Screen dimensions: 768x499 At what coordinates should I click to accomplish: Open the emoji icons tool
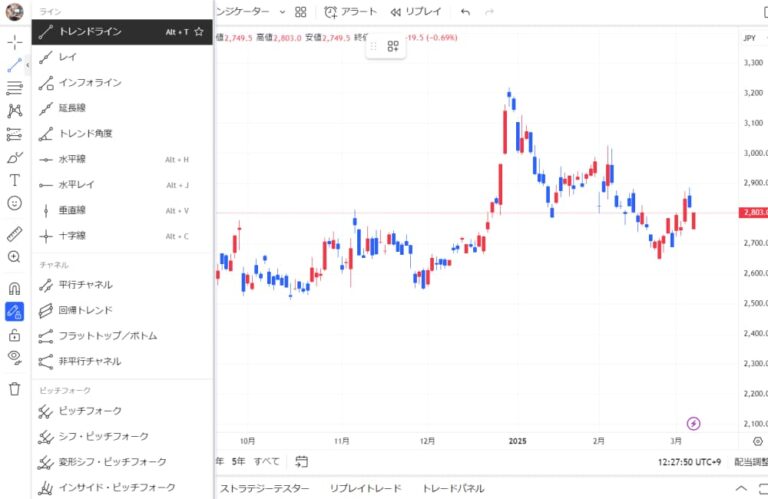[x=15, y=203]
